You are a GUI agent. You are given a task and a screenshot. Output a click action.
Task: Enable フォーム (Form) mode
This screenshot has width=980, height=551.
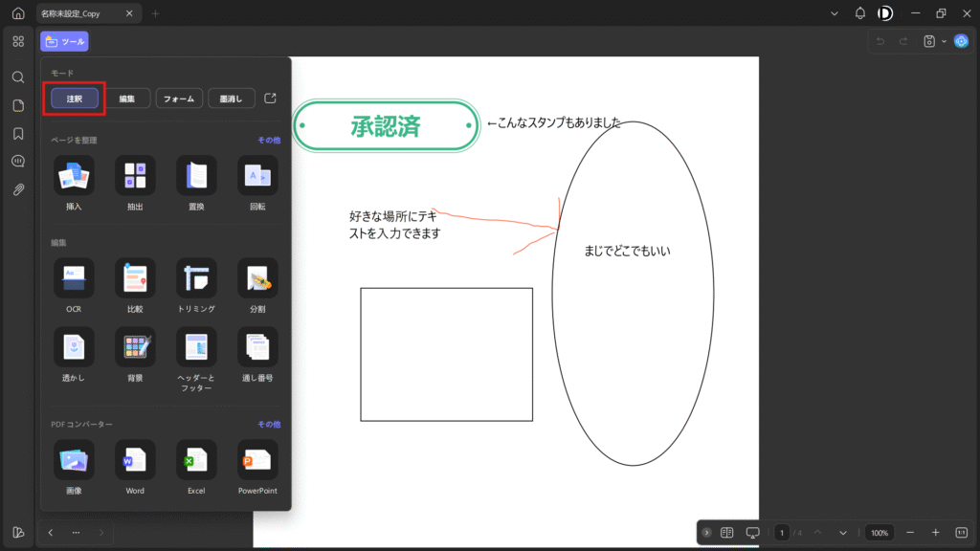coord(179,99)
